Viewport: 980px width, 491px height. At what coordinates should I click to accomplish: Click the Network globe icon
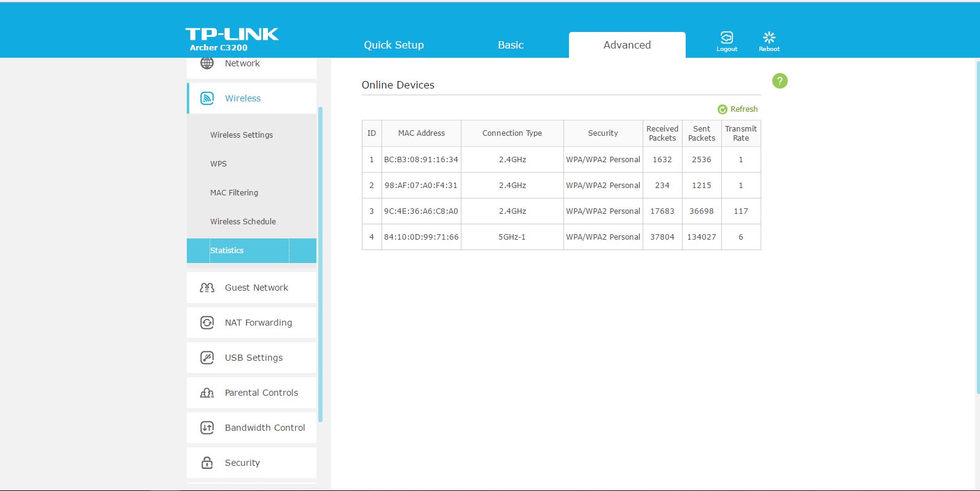click(207, 63)
